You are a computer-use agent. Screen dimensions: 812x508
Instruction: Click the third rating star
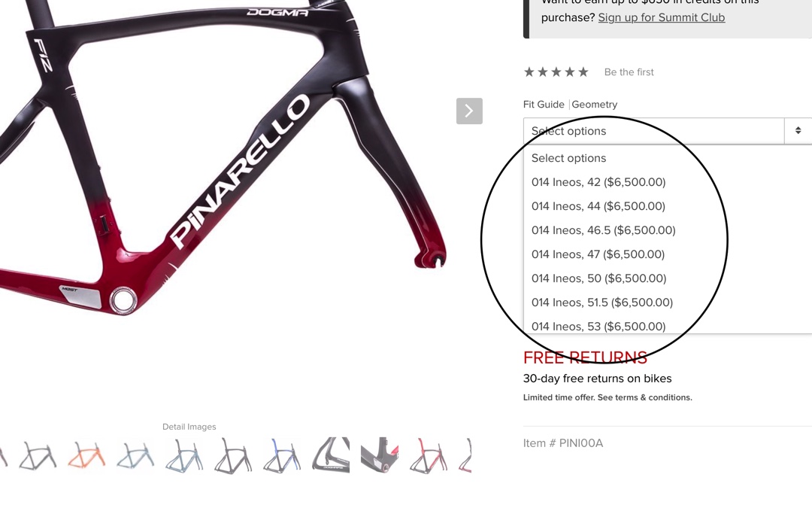click(x=556, y=72)
